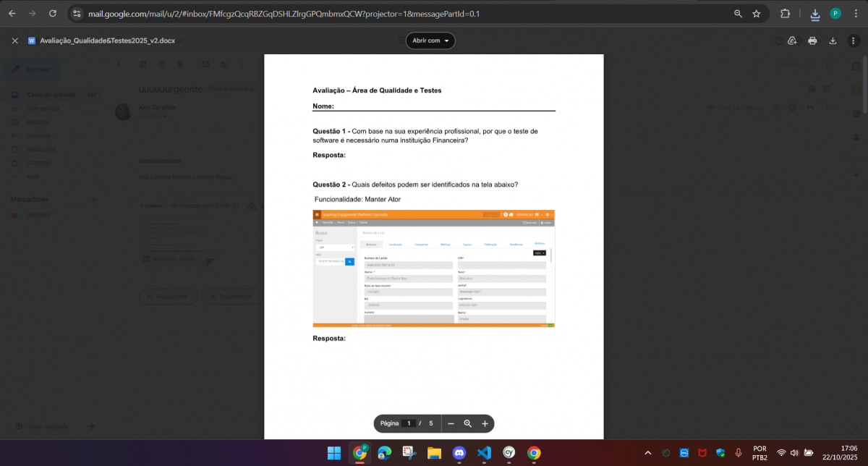This screenshot has width=868, height=466.
Task: Open the three-dot more actions menu
Action: coord(853,41)
